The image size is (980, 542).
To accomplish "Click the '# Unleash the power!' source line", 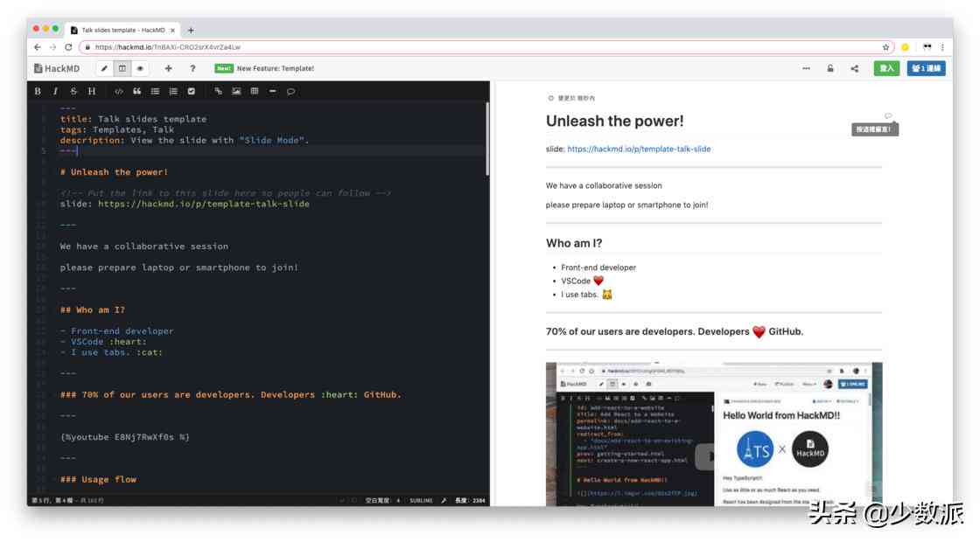I will 114,171.
